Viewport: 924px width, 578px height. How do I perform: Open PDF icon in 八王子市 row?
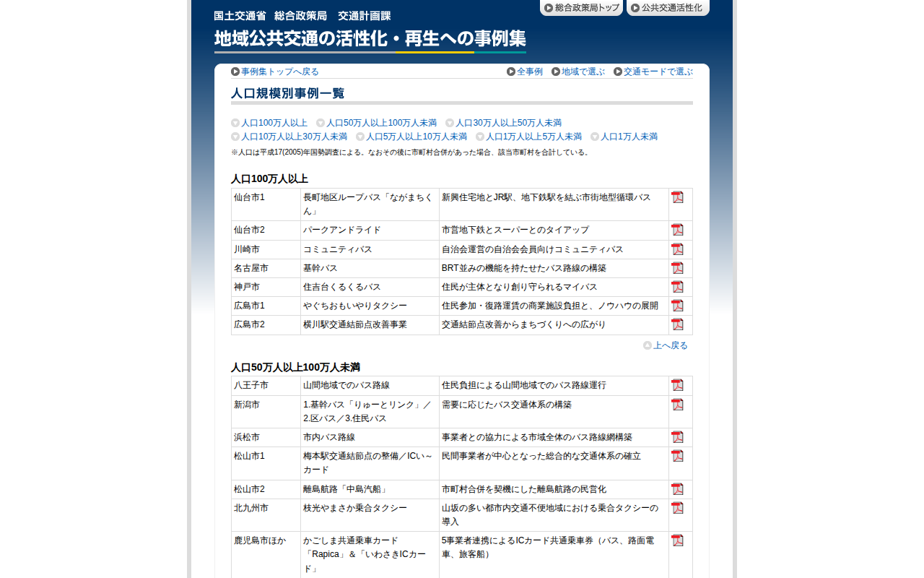point(677,385)
